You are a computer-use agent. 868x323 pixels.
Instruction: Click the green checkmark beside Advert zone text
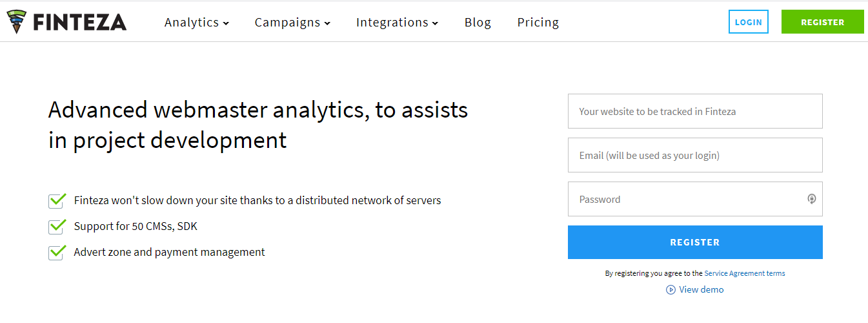[57, 252]
